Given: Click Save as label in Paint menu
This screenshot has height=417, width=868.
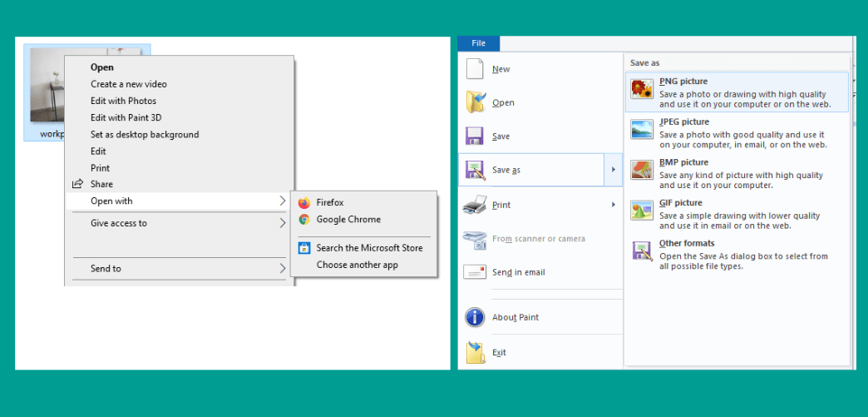Looking at the screenshot, I should (506, 171).
